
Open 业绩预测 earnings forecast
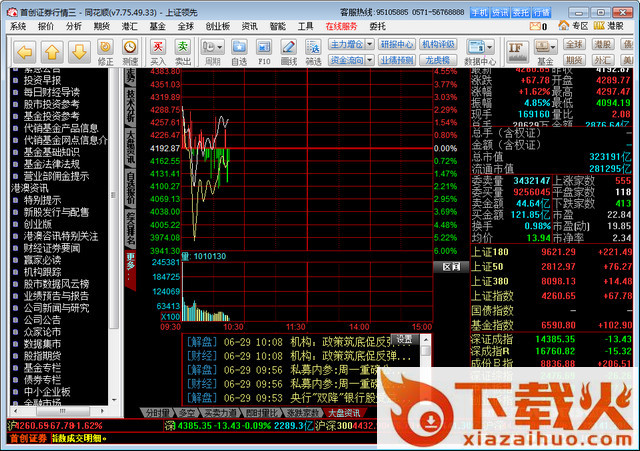coord(397,60)
